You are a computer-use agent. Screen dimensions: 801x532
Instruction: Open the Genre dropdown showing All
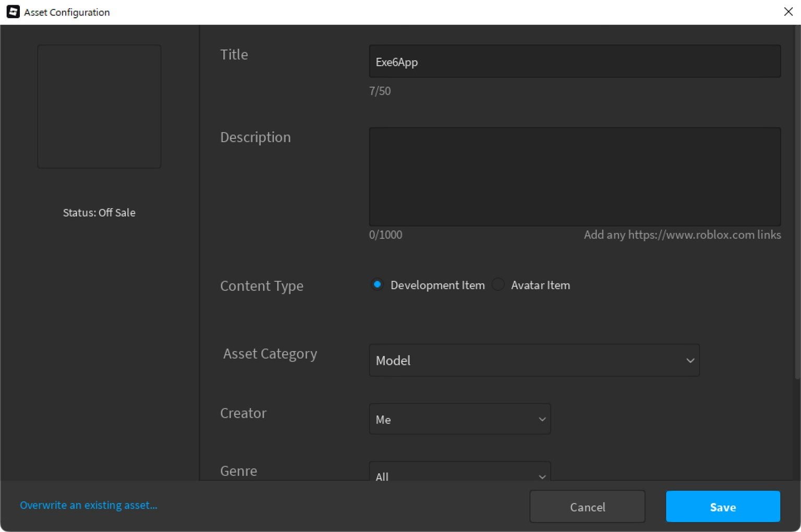point(459,471)
